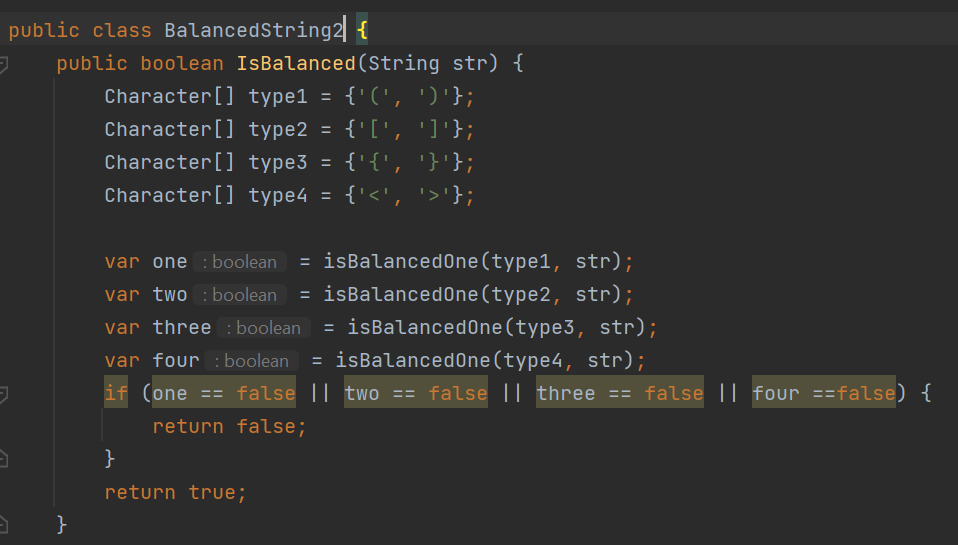Click the boolean type hint next to 'four'
Image resolution: width=958 pixels, height=545 pixels.
251,361
